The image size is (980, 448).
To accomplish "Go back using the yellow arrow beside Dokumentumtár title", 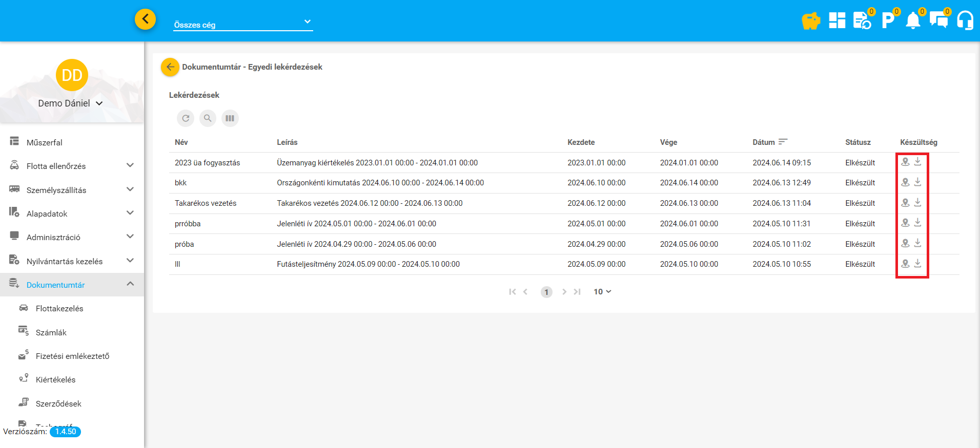I will 170,67.
